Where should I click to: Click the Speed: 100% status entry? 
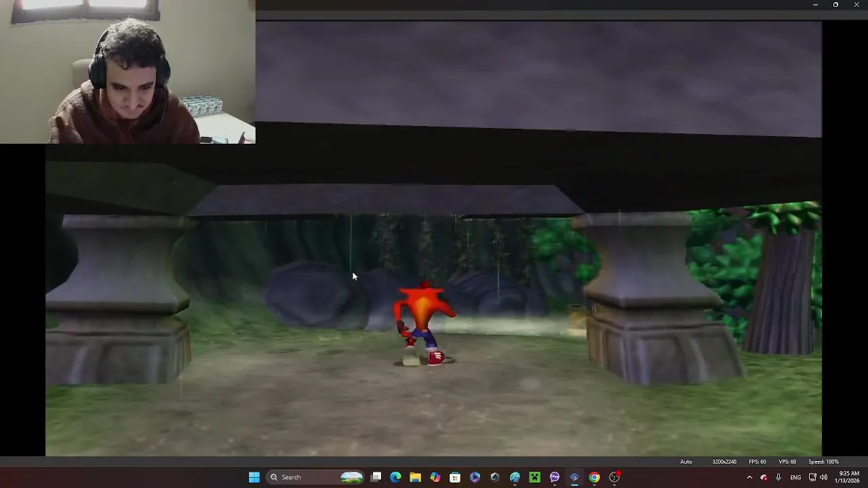(823, 462)
